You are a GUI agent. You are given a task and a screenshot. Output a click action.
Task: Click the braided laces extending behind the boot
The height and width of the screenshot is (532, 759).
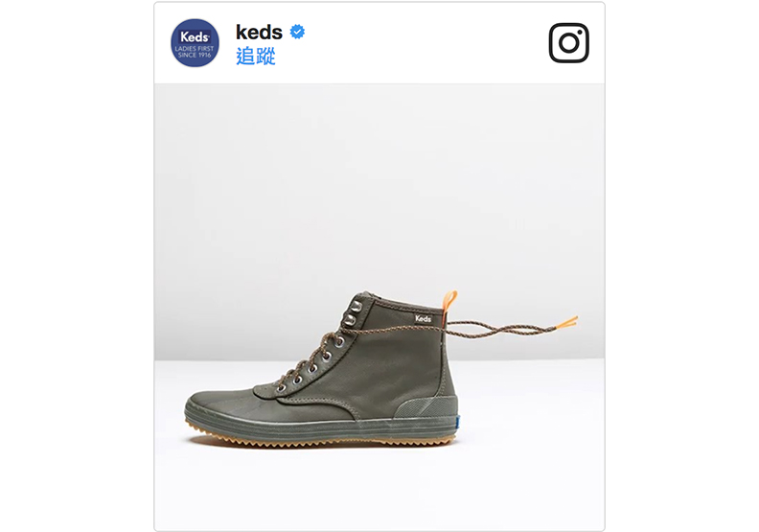click(x=501, y=329)
